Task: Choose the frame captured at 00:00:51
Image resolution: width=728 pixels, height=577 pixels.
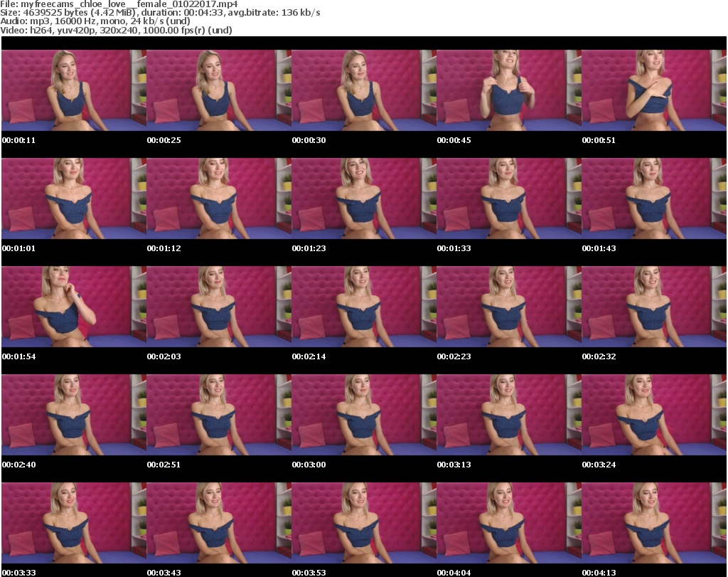Action: pos(654,90)
